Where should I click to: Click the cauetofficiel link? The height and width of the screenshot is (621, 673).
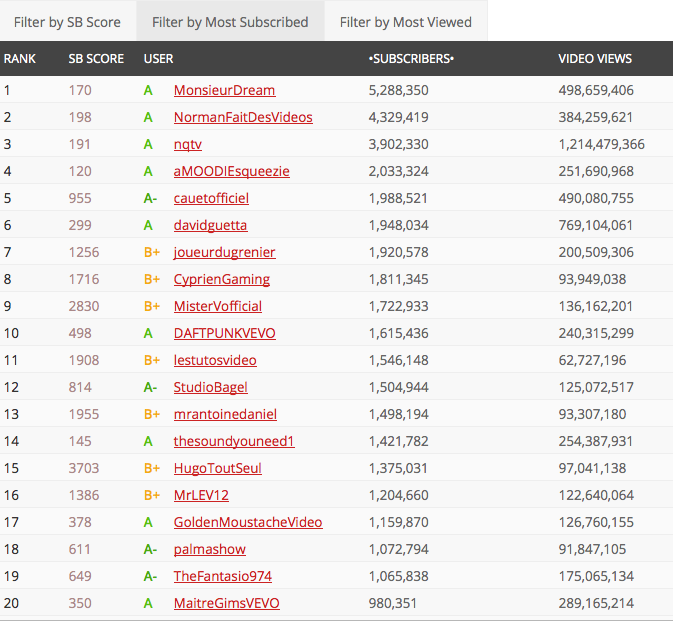coord(211,198)
